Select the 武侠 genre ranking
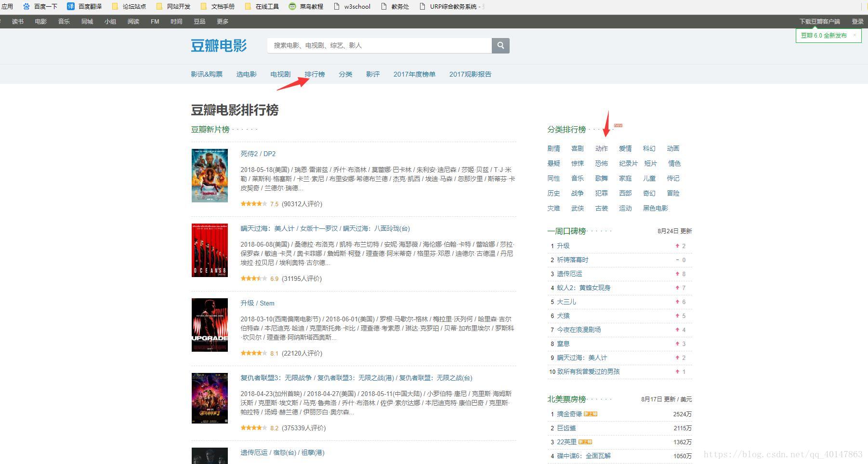The image size is (868, 464). [578, 208]
